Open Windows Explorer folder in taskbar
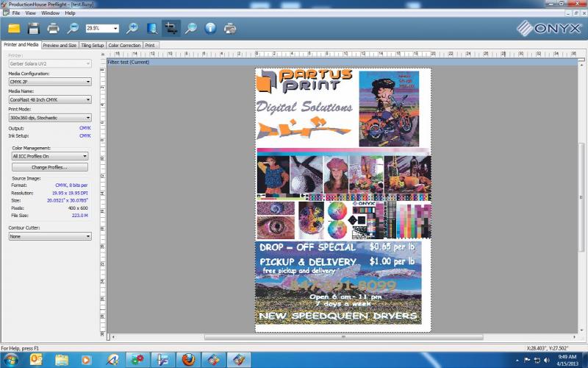 (62, 360)
